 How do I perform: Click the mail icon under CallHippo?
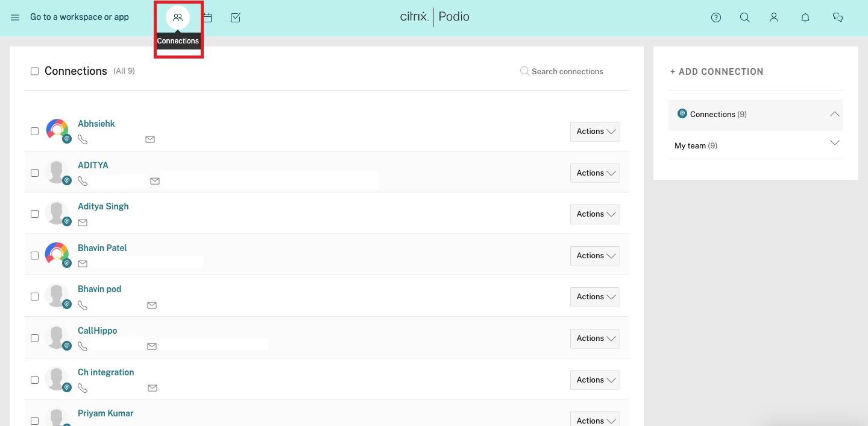(152, 346)
